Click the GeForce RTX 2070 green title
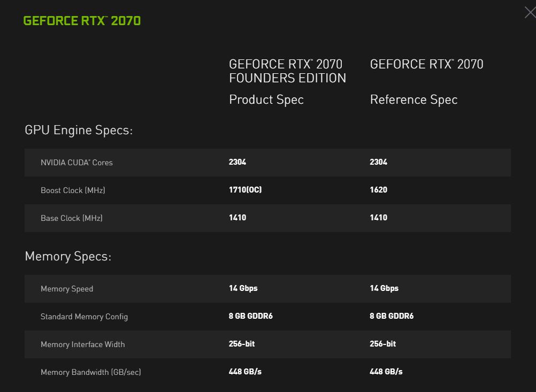536x392 pixels. click(82, 21)
